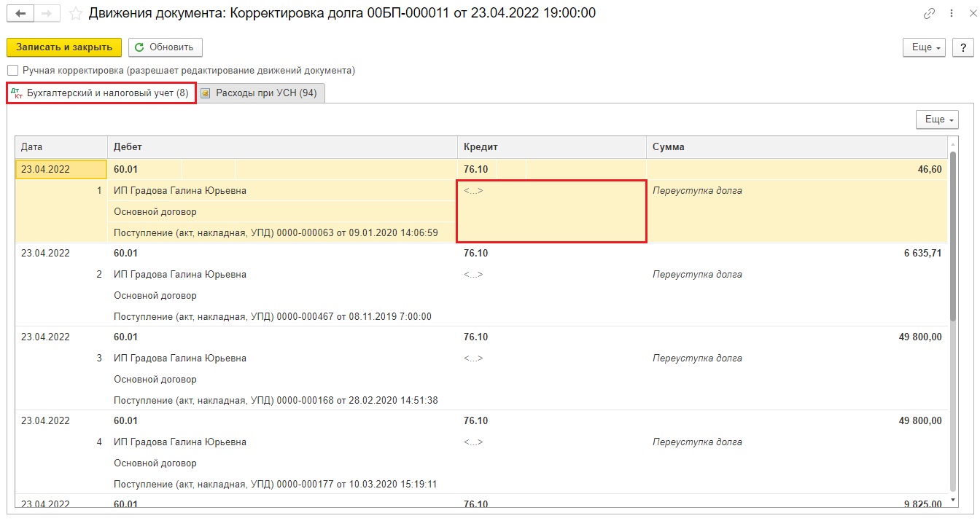Go back with the left arrow button

click(x=20, y=13)
